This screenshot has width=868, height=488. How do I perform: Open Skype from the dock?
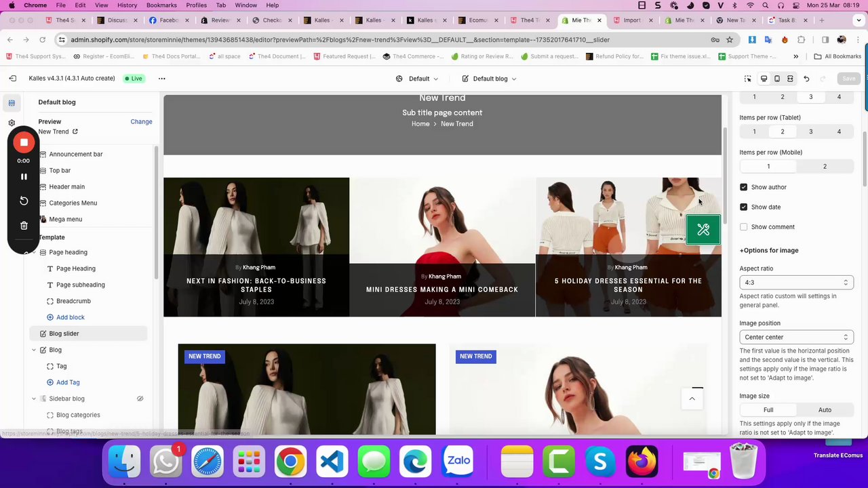599,462
